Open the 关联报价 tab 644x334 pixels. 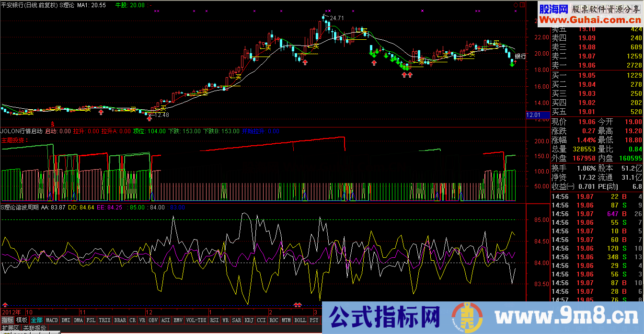pos(35,328)
